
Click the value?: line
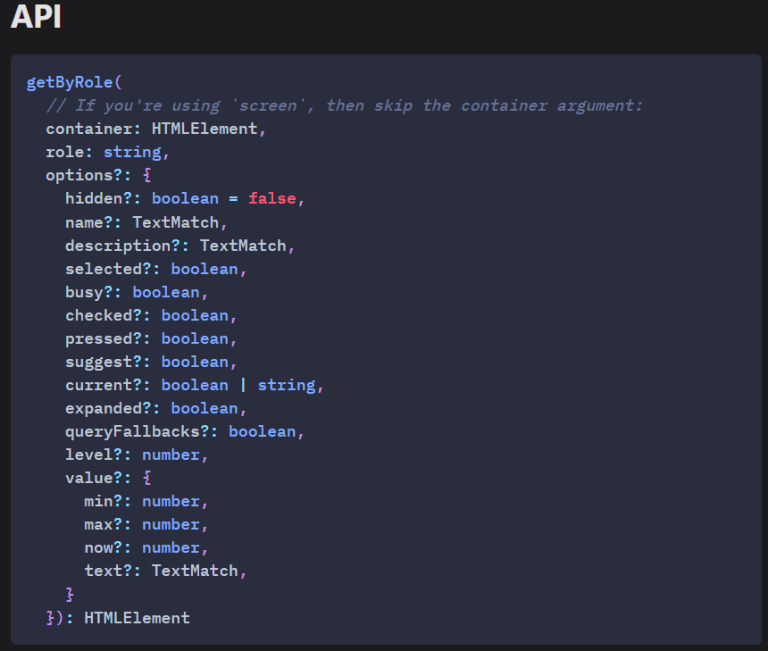coord(108,478)
